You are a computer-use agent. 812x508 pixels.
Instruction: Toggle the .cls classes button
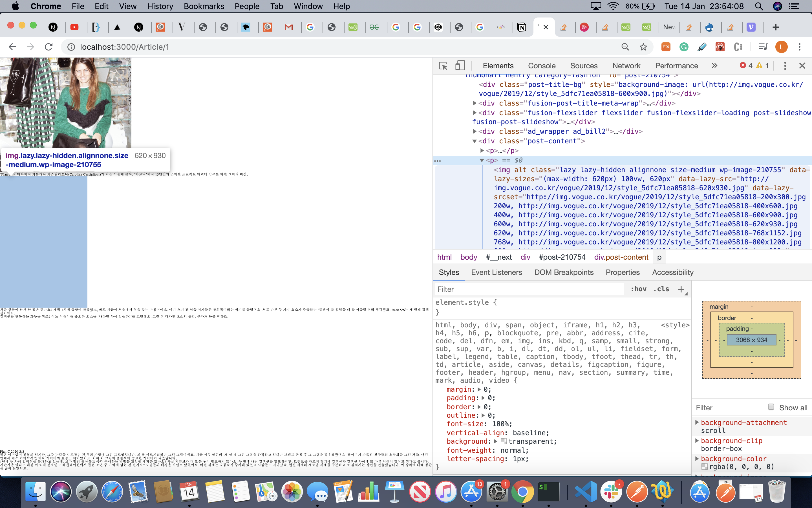coord(661,289)
